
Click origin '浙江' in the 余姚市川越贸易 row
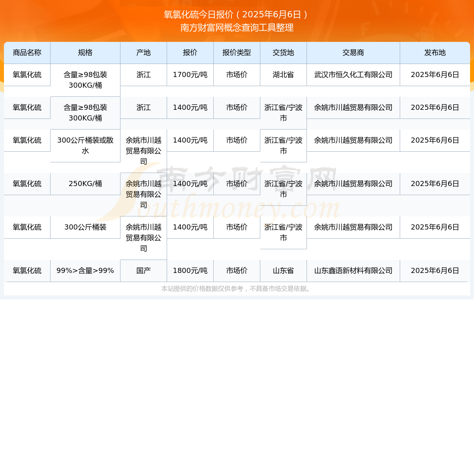coord(143,107)
